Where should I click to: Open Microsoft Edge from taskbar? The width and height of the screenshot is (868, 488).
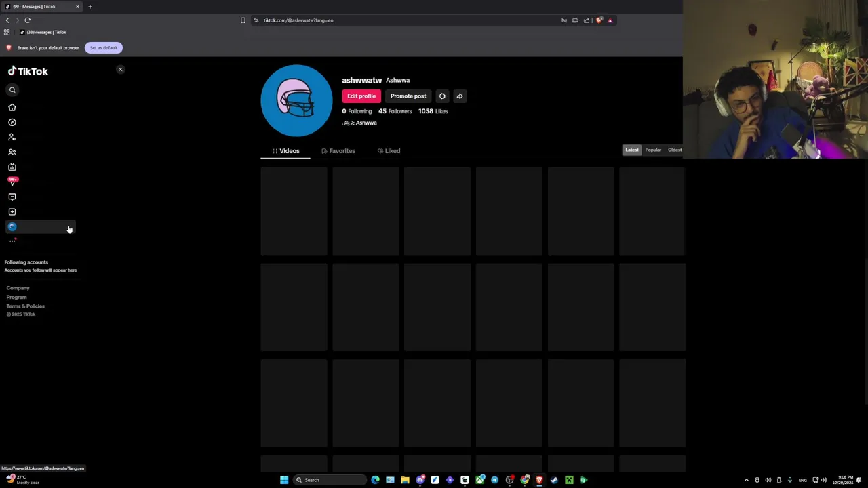click(x=375, y=480)
